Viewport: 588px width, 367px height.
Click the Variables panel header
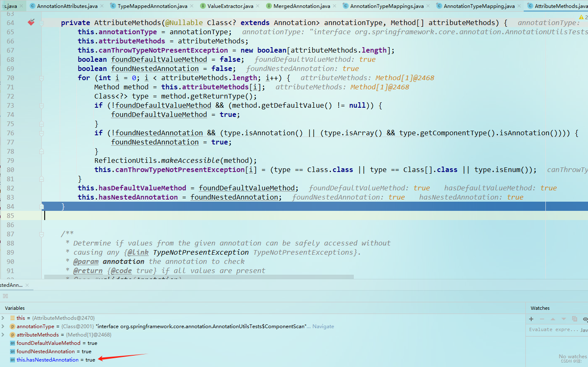click(15, 308)
